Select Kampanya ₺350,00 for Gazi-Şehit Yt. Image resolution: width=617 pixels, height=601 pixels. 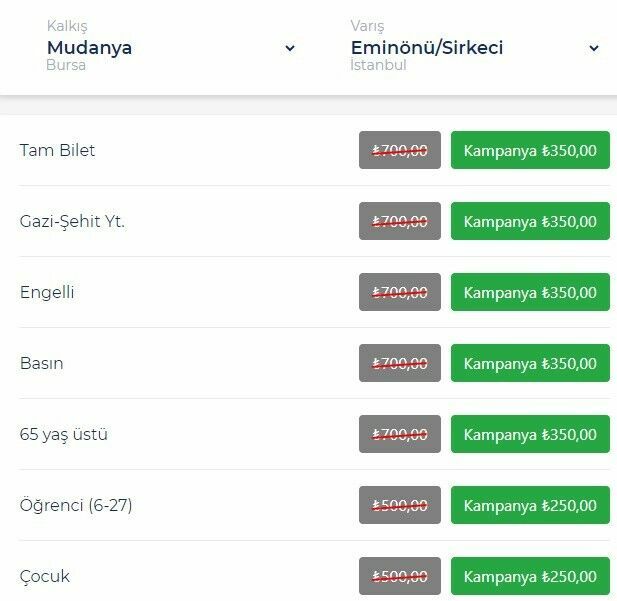click(530, 222)
